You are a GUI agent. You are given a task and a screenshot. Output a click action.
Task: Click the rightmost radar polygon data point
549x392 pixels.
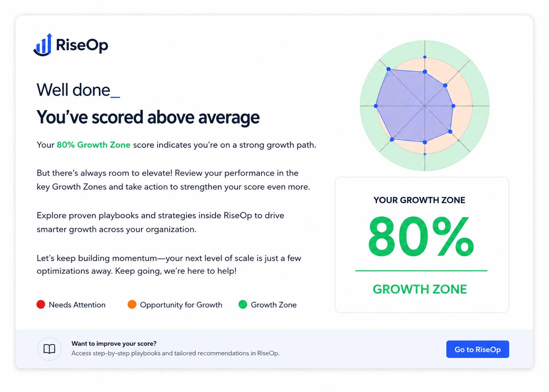pyautogui.click(x=453, y=106)
